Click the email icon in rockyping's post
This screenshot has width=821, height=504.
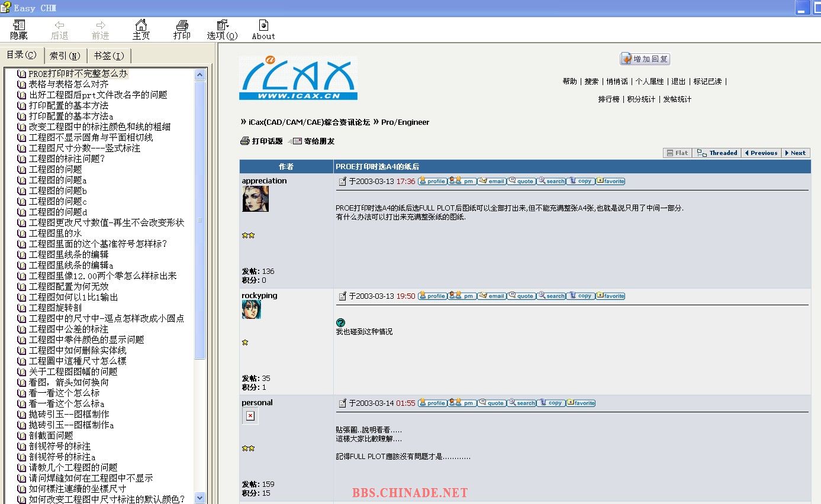pyautogui.click(x=492, y=296)
